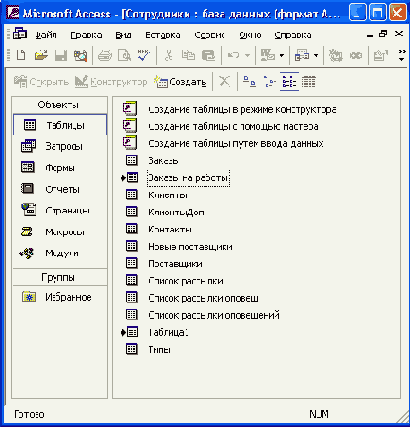Select the Типы table
The height and width of the screenshot is (427, 410).
[159, 349]
